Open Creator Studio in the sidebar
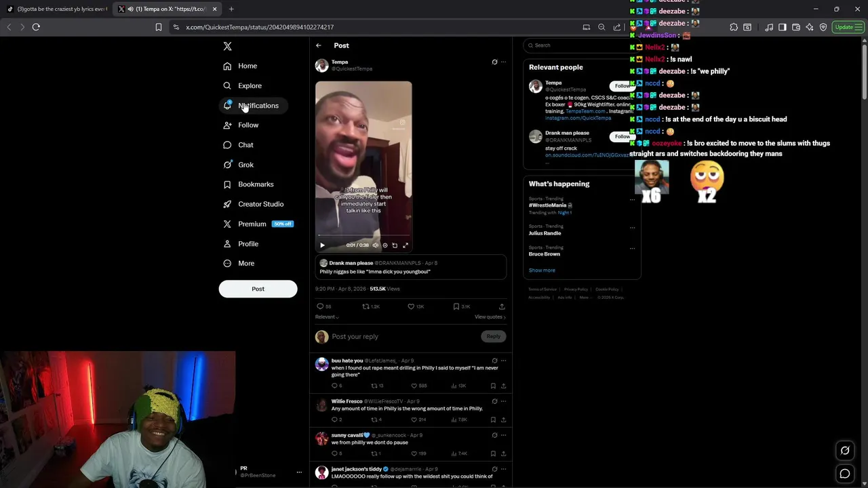Screen dimensions: 868x488 point(254,204)
